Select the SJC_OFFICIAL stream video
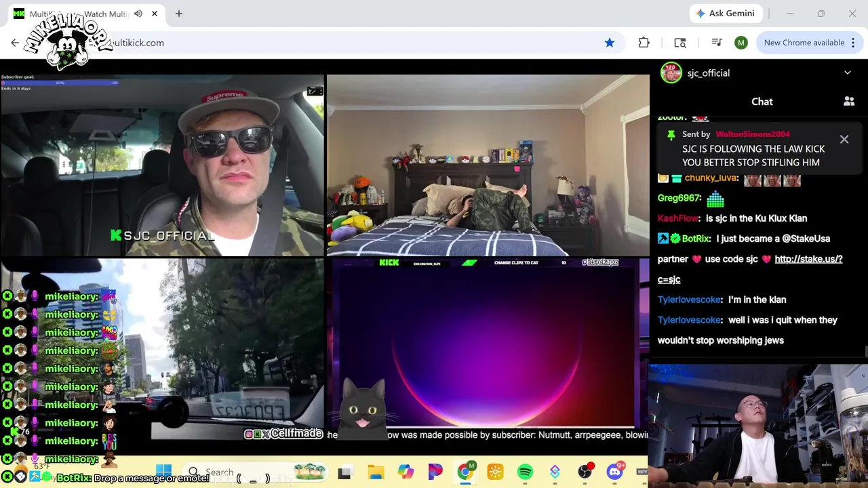This screenshot has height=488, width=868. pyautogui.click(x=162, y=165)
